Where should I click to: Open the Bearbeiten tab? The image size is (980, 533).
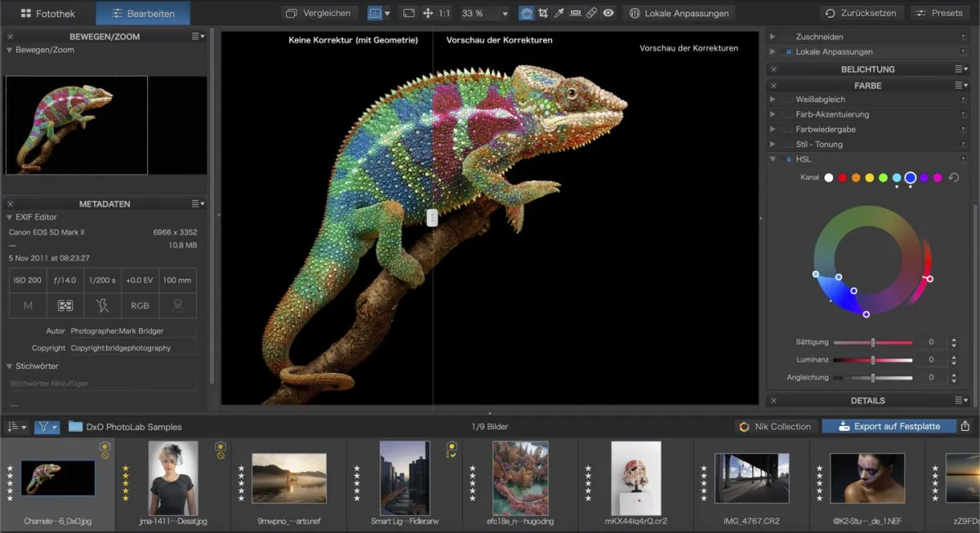143,13
